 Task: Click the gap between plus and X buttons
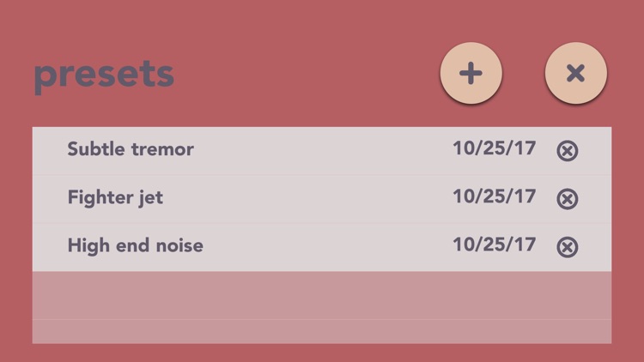pos(524,73)
